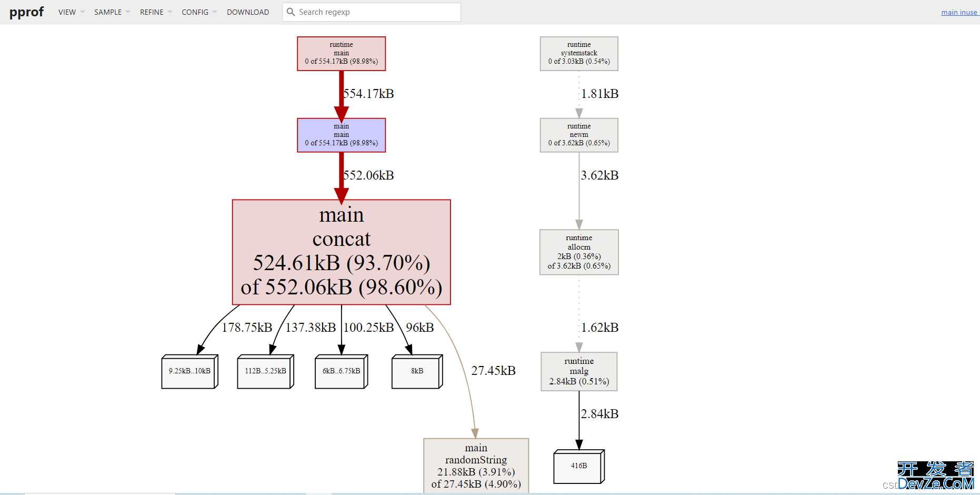Image resolution: width=980 pixels, height=495 pixels.
Task: Expand the REFINE dropdown arrow
Action: click(x=170, y=12)
